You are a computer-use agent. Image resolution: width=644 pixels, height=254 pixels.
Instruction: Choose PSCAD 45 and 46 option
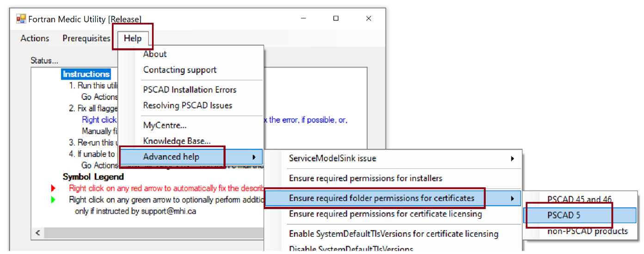pos(580,199)
